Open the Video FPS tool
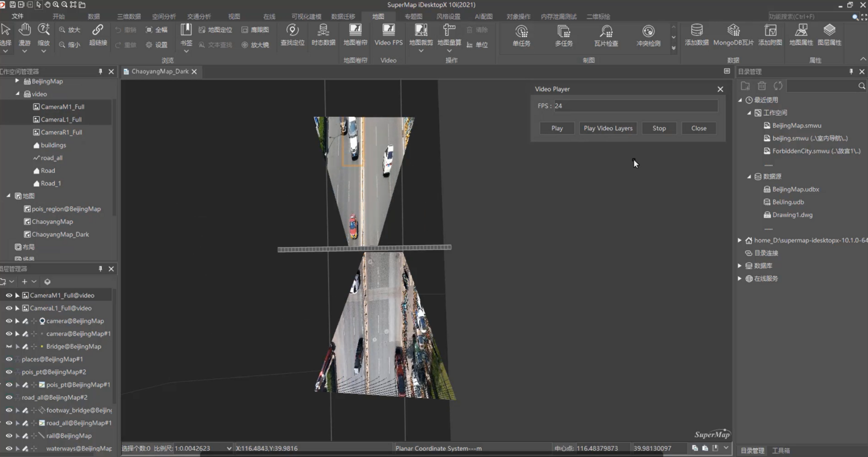 coord(388,34)
